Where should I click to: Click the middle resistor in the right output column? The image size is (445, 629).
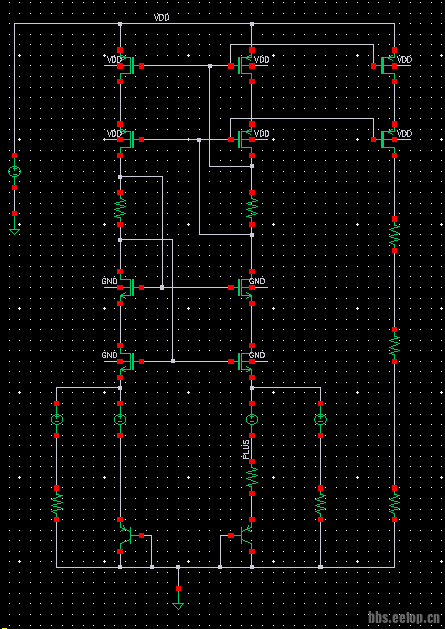click(394, 345)
